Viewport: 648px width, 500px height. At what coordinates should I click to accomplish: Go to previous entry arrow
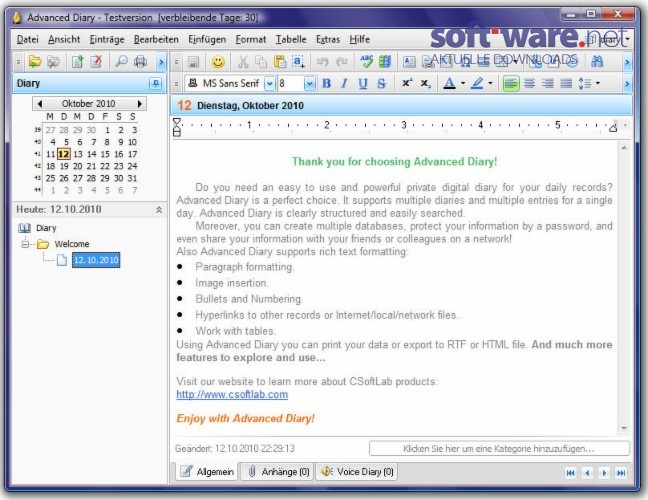587,473
